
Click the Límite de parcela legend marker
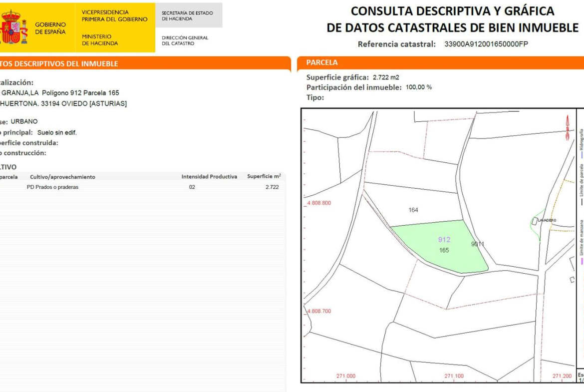coord(582,202)
